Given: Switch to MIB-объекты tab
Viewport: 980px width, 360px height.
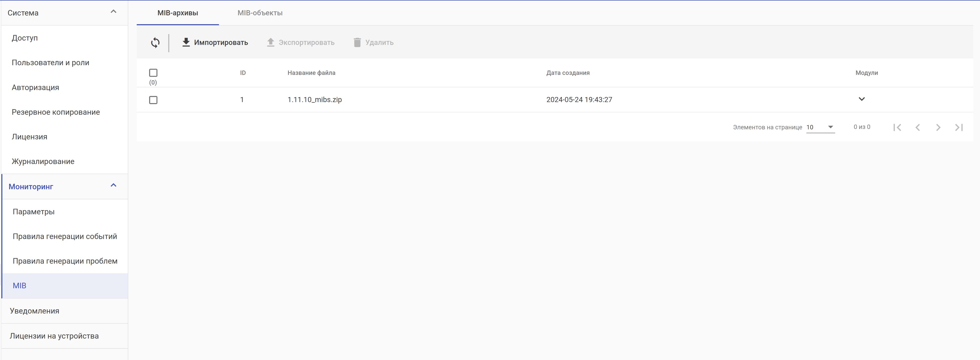Looking at the screenshot, I should click(x=260, y=13).
